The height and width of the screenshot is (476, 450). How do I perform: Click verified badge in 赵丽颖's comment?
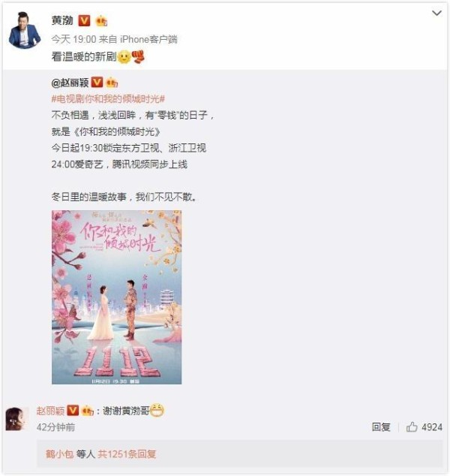pos(73,411)
